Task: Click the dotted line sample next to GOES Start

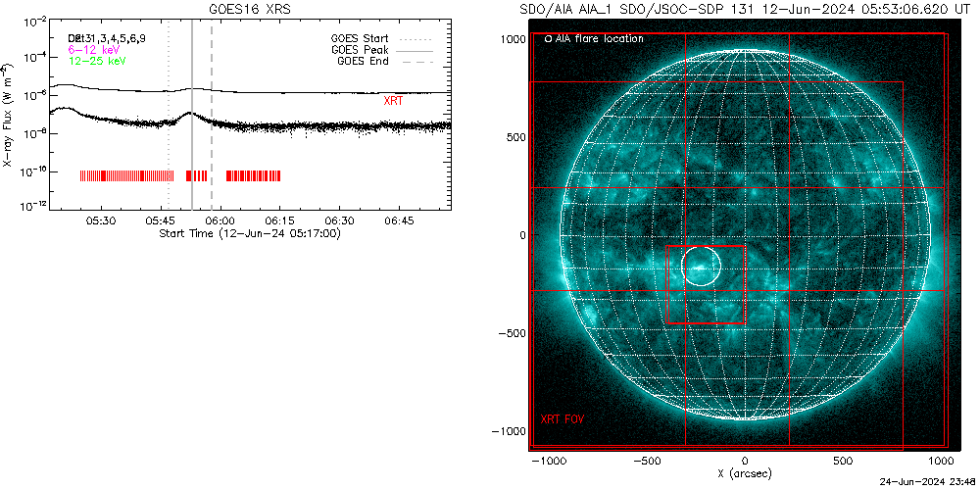Action: click(x=415, y=38)
